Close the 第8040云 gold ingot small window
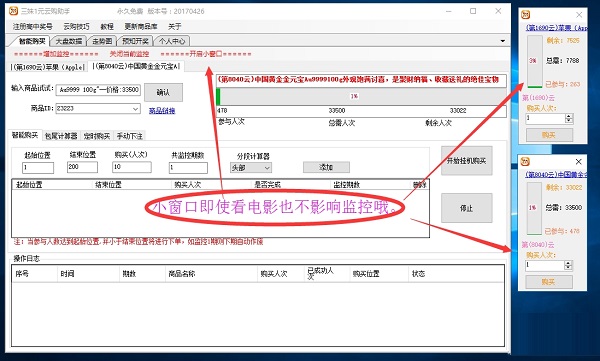The height and width of the screenshot is (361, 600). click(579, 162)
